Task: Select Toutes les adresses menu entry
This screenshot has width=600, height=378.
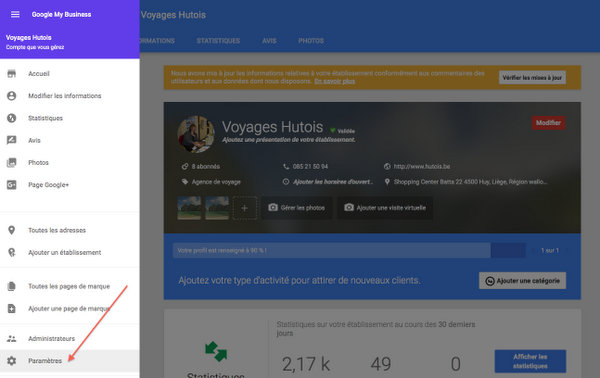Action: [x=70, y=230]
